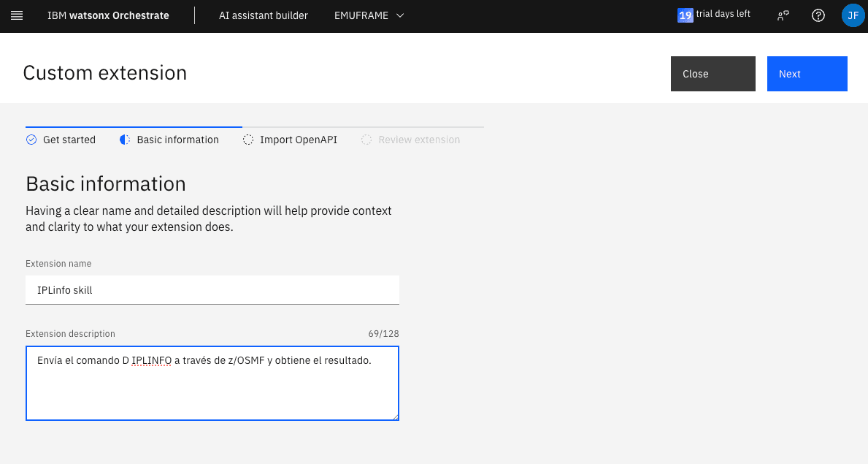This screenshot has height=464, width=868.
Task: Select the Review extension step
Action: pos(418,140)
